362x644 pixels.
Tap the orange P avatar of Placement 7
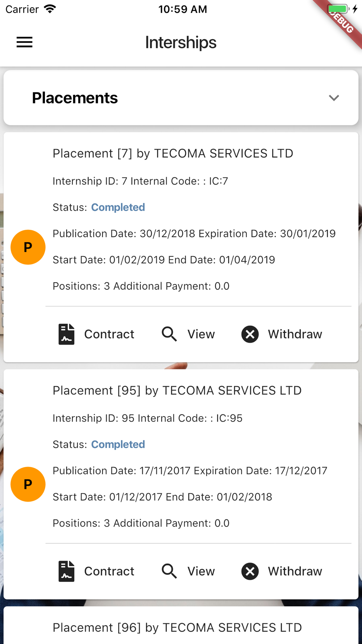pos(28,247)
